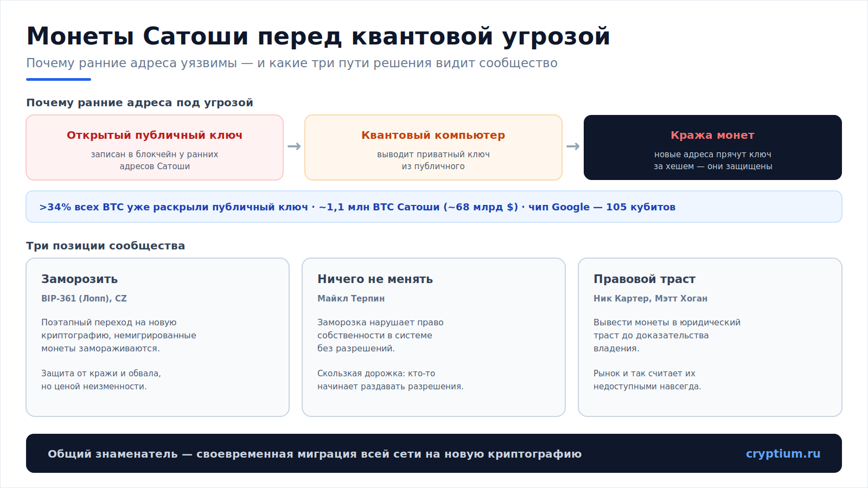Click the names 'Ник Картер, Мэтт Хоган'
Screen dimensions: 868x488
point(650,298)
